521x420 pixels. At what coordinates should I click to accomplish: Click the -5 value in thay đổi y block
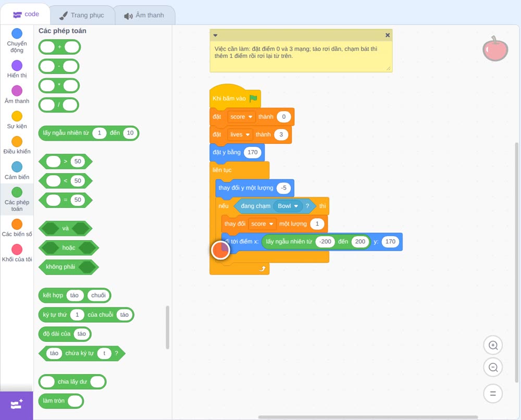tap(283, 188)
